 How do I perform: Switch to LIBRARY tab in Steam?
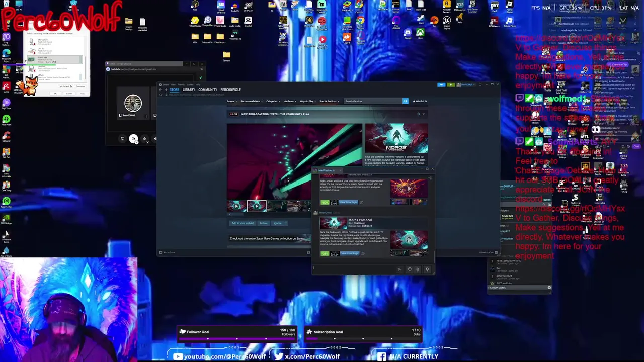[x=189, y=89]
